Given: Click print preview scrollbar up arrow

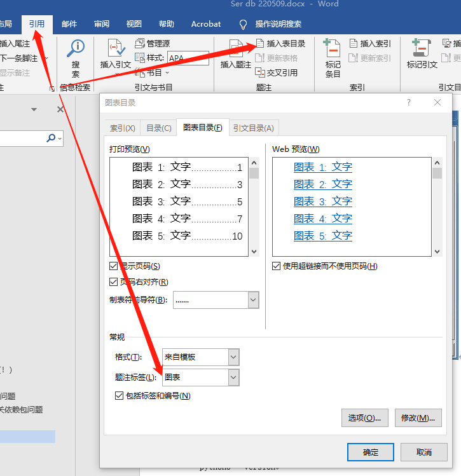Looking at the screenshot, I should (x=254, y=163).
